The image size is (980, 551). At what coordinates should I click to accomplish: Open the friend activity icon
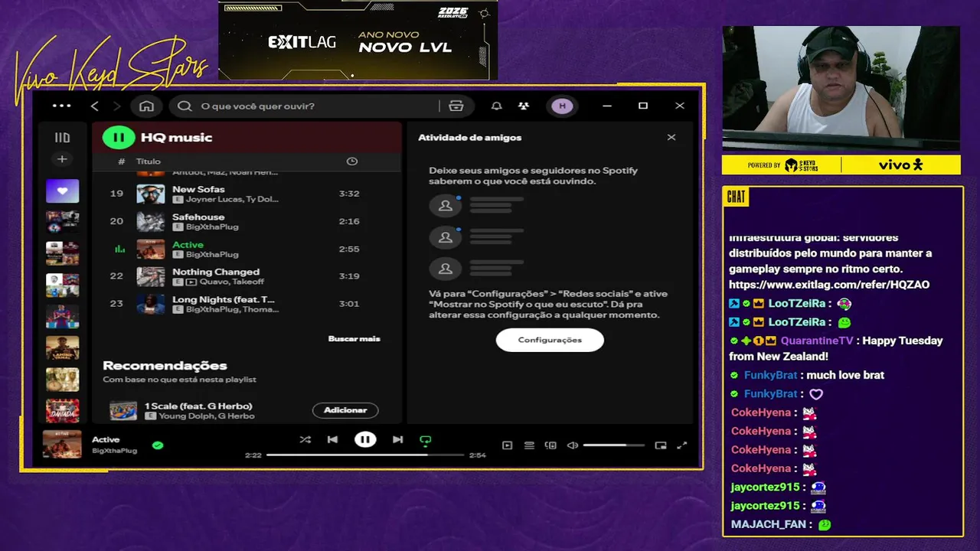coord(523,106)
